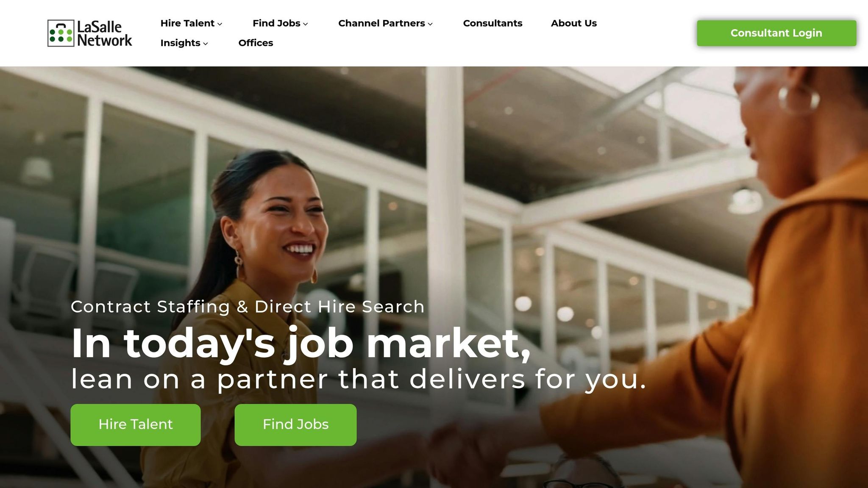Open the Hire Talent navigation menu
868x488 pixels.
[x=187, y=23]
